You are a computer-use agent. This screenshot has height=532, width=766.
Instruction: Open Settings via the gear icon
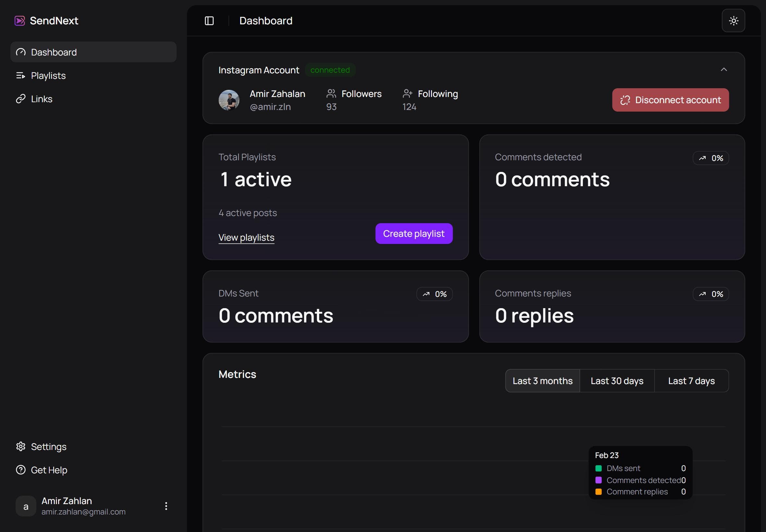click(x=21, y=446)
